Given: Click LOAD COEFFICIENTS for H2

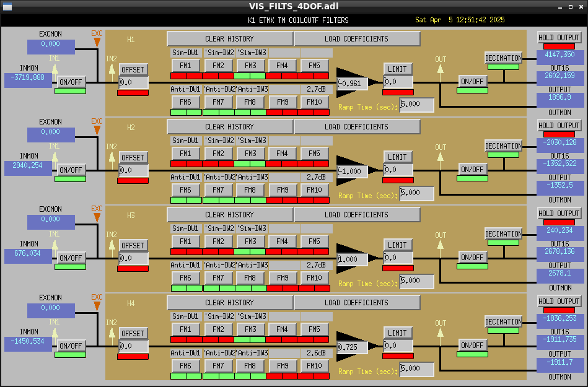Looking at the screenshot, I should pos(357,127).
